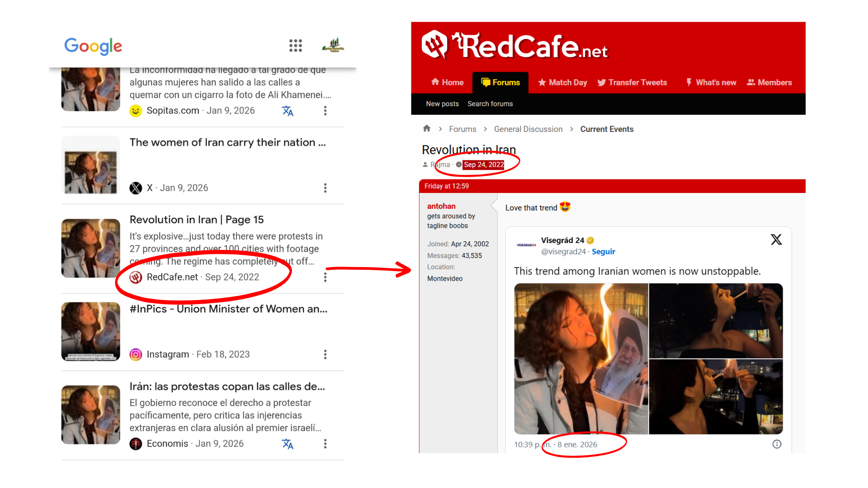Click the Revolution in Iran result thumbnail
This screenshot has height=488, width=868.
[x=91, y=248]
